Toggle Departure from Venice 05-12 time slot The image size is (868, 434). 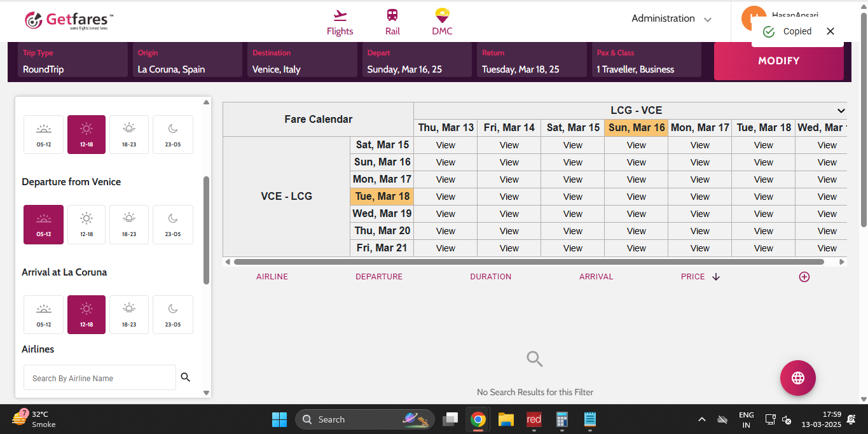(44, 225)
